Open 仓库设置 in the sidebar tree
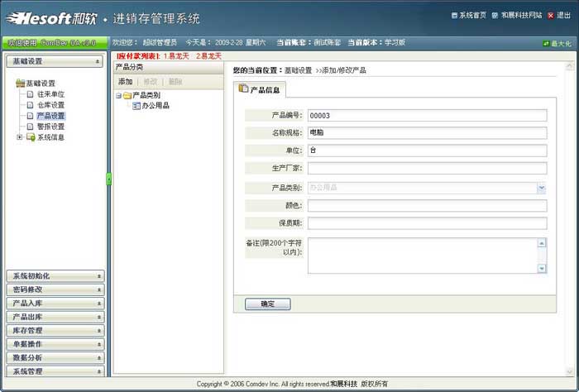Image resolution: width=579 pixels, height=392 pixels. pyautogui.click(x=50, y=105)
